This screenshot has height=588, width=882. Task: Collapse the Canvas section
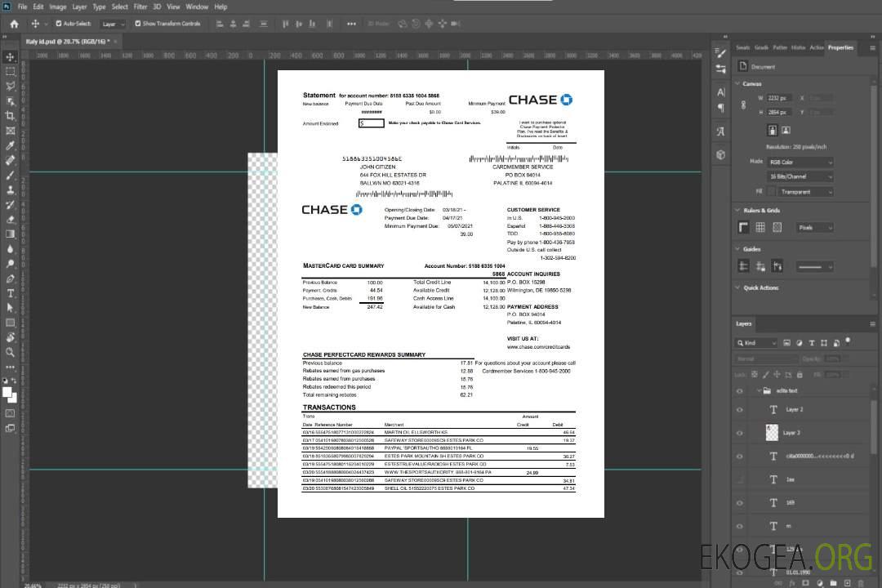point(737,84)
